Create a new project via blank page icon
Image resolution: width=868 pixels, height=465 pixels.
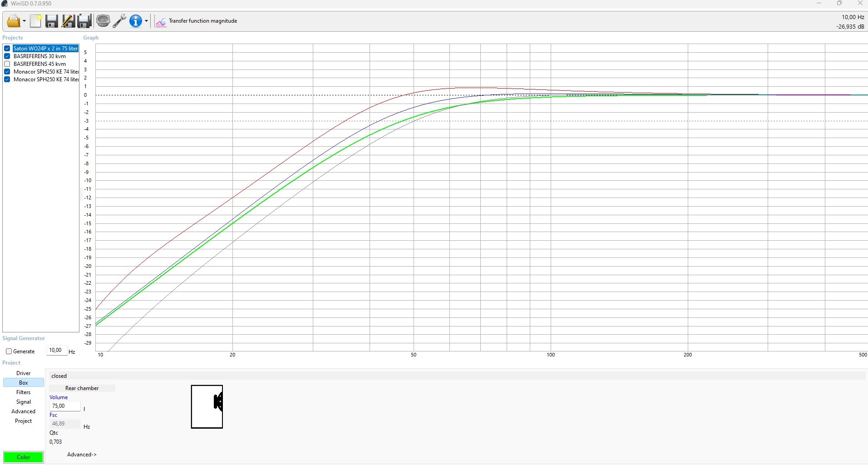[36, 21]
